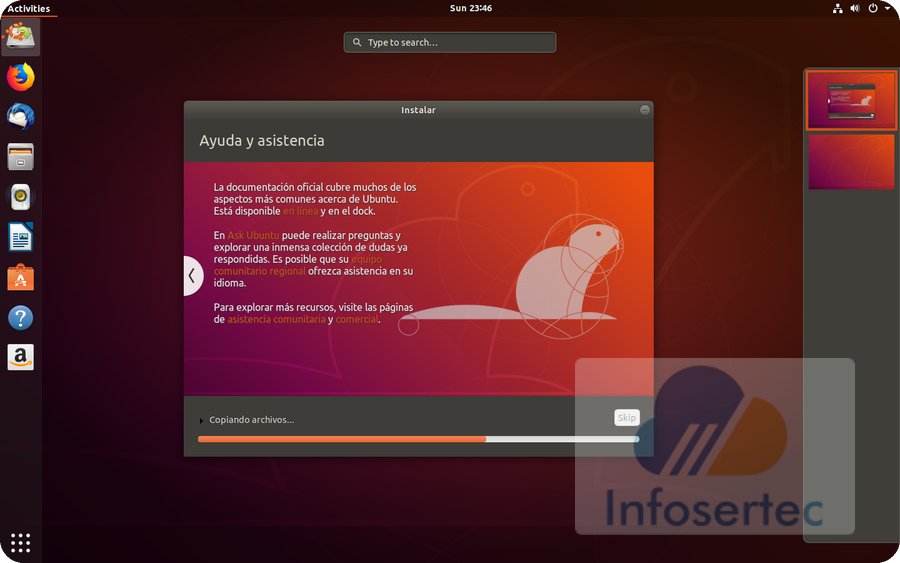Click the 'Type to search' field
This screenshot has width=900, height=563.
click(x=450, y=43)
